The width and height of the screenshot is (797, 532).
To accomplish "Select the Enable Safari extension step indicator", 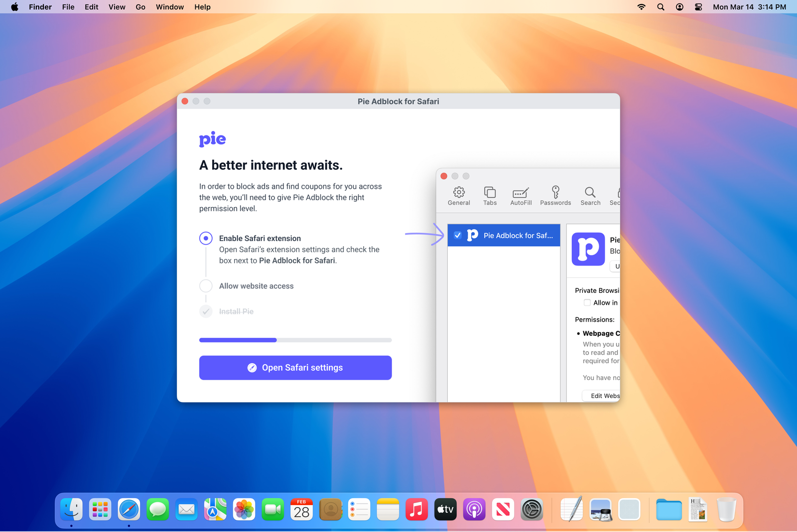I will click(206, 238).
